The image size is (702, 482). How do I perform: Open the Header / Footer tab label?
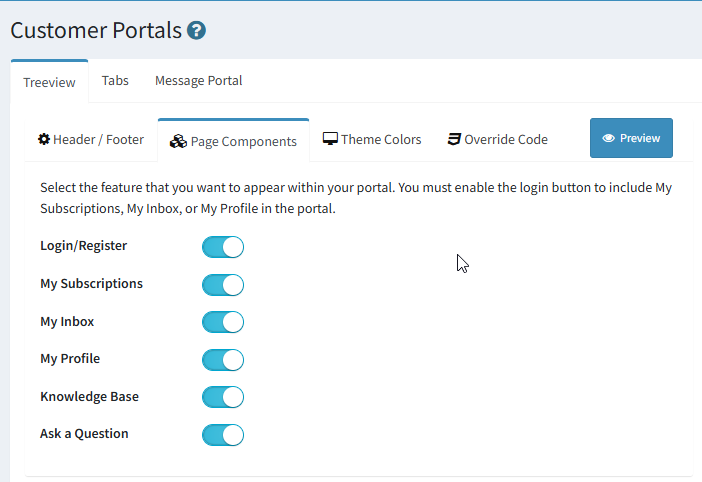tap(98, 140)
